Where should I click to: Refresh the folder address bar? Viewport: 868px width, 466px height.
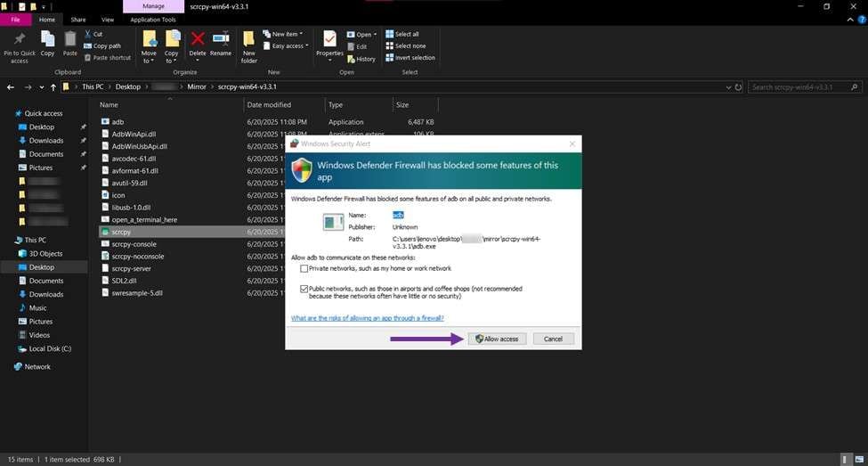point(738,87)
